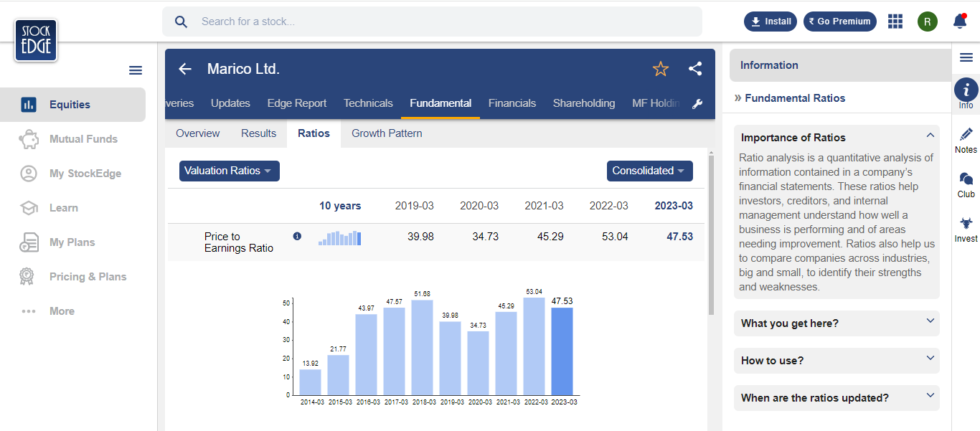Go back with the arrow beside Marico Ltd.
Viewport: 980px width, 431px height.
point(185,69)
